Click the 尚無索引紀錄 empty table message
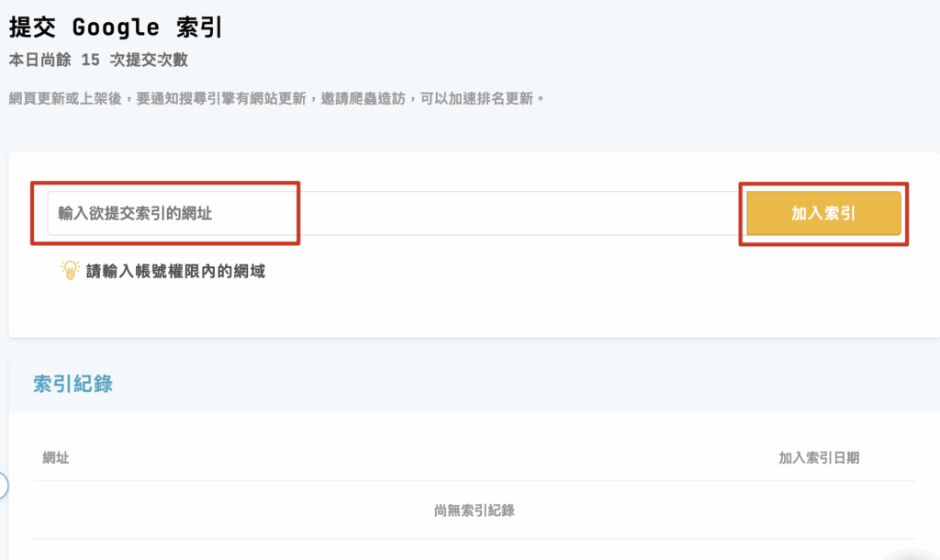The image size is (940, 560). click(474, 510)
